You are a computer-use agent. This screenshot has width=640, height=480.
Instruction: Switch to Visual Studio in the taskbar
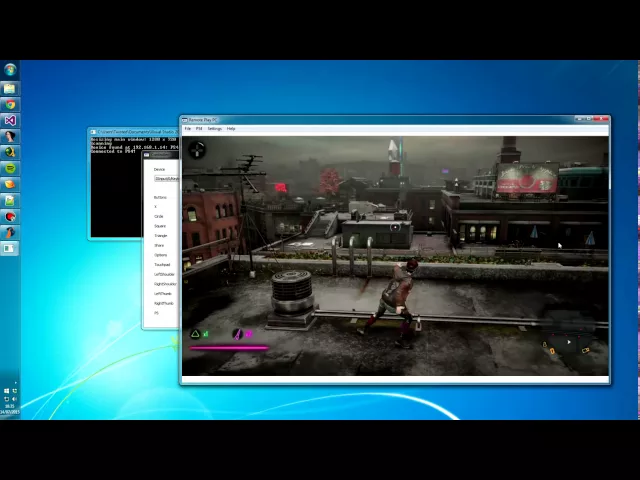coord(10,121)
